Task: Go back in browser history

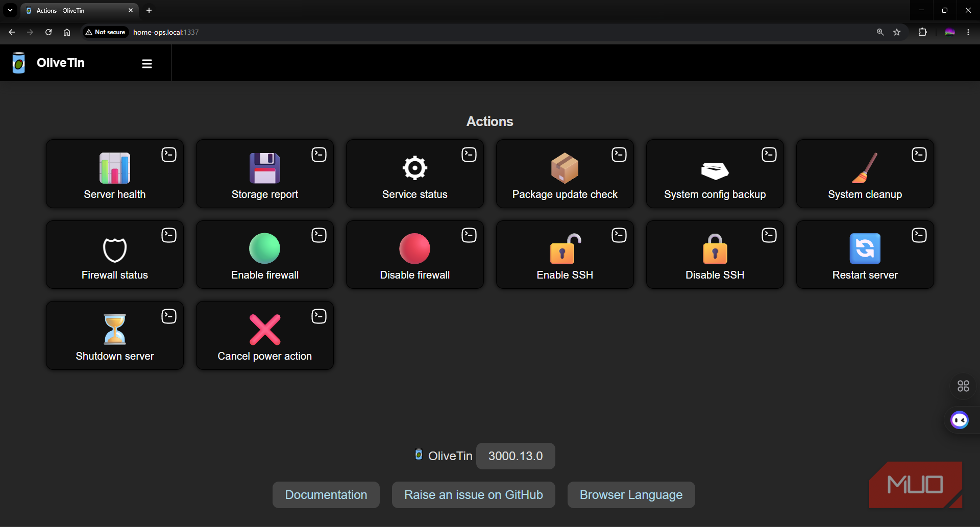Action: [x=12, y=32]
